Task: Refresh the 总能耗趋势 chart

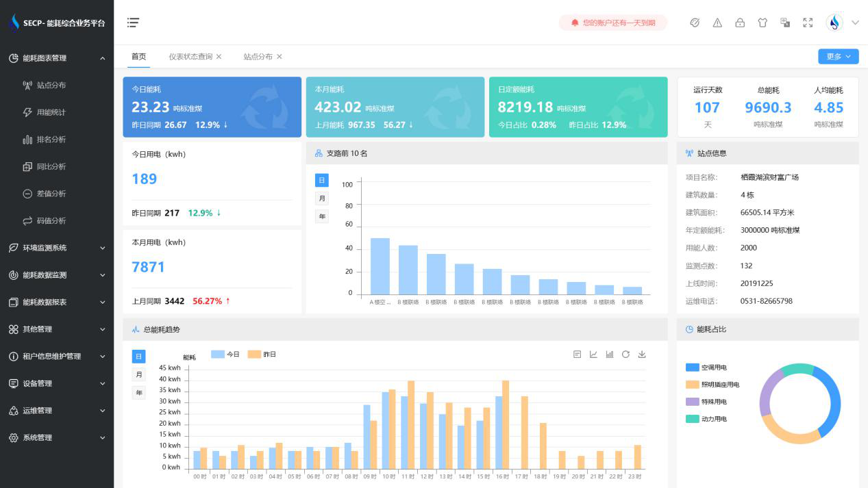Action: click(625, 354)
